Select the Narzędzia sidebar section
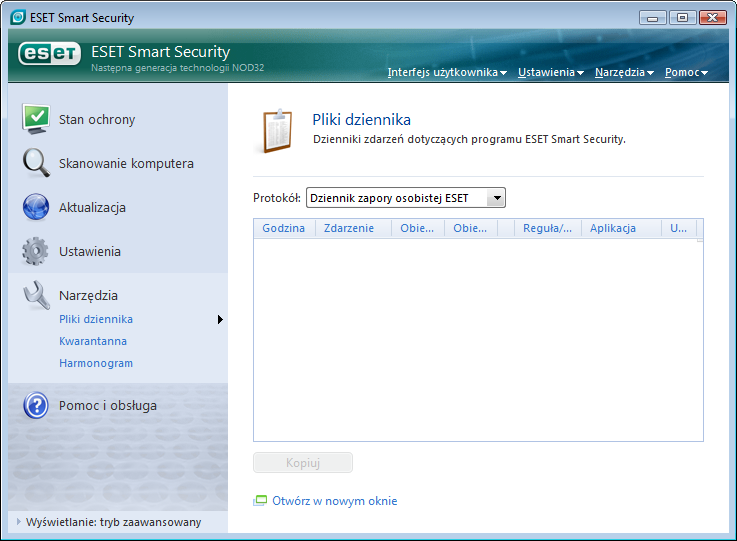The height and width of the screenshot is (541, 737). (x=88, y=296)
